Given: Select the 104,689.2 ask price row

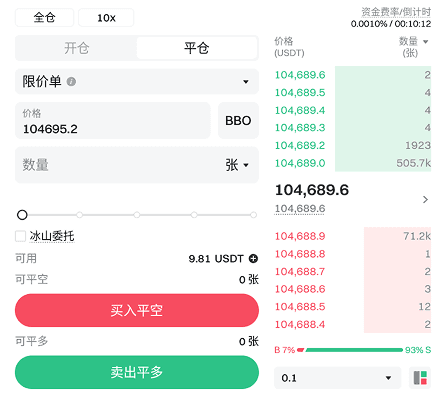Looking at the screenshot, I should click(353, 145).
